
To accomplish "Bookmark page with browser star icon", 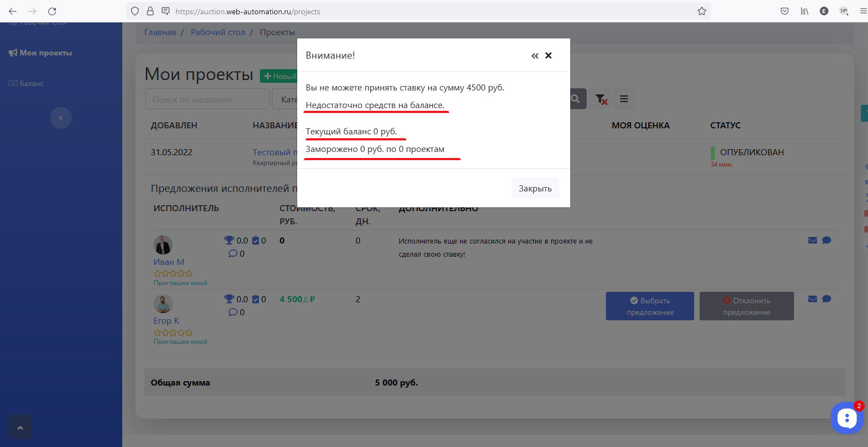I will [x=701, y=11].
